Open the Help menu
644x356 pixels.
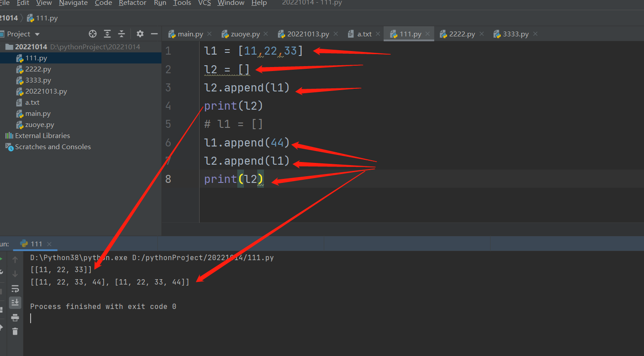click(x=259, y=3)
